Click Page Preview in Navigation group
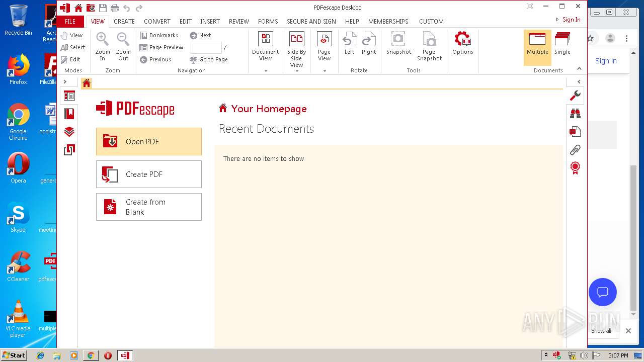Viewport: 644px width, 362px height. 162,47
